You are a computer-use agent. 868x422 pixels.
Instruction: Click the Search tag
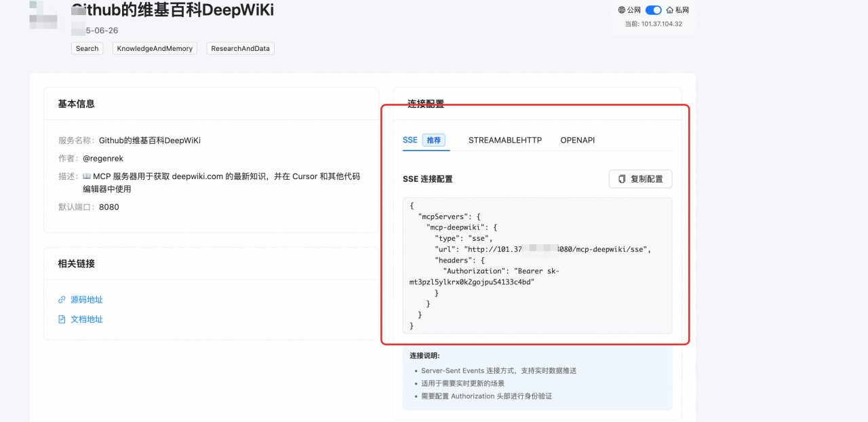(x=87, y=48)
